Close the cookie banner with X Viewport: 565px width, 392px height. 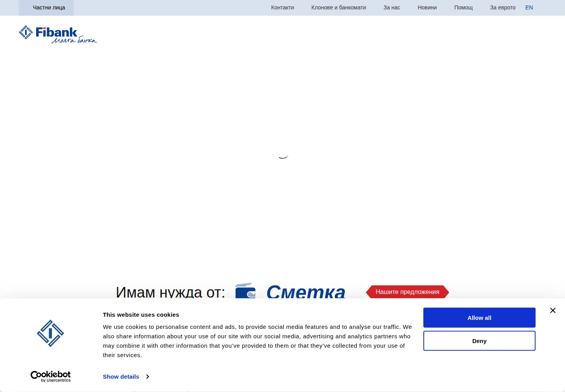tap(553, 310)
